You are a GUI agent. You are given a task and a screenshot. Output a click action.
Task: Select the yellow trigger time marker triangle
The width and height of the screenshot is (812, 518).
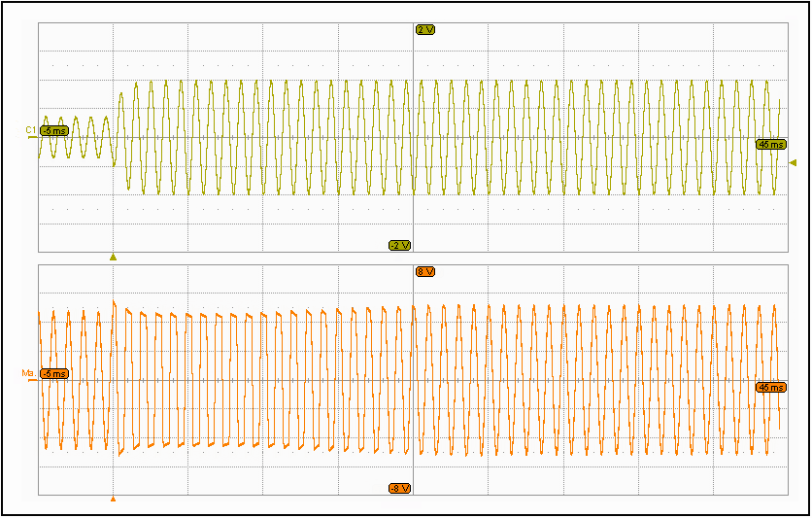tap(113, 258)
